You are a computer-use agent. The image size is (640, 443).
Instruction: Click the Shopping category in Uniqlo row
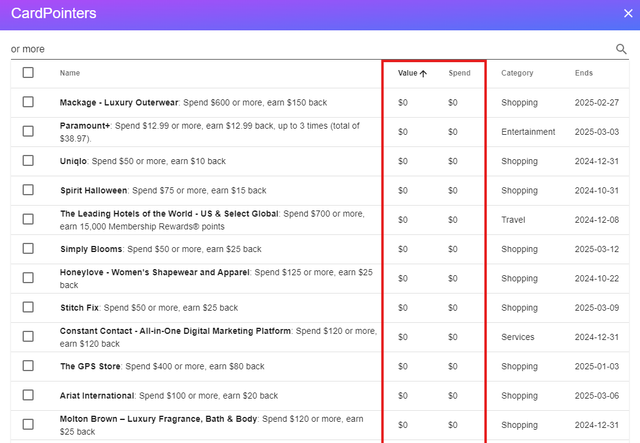519,161
